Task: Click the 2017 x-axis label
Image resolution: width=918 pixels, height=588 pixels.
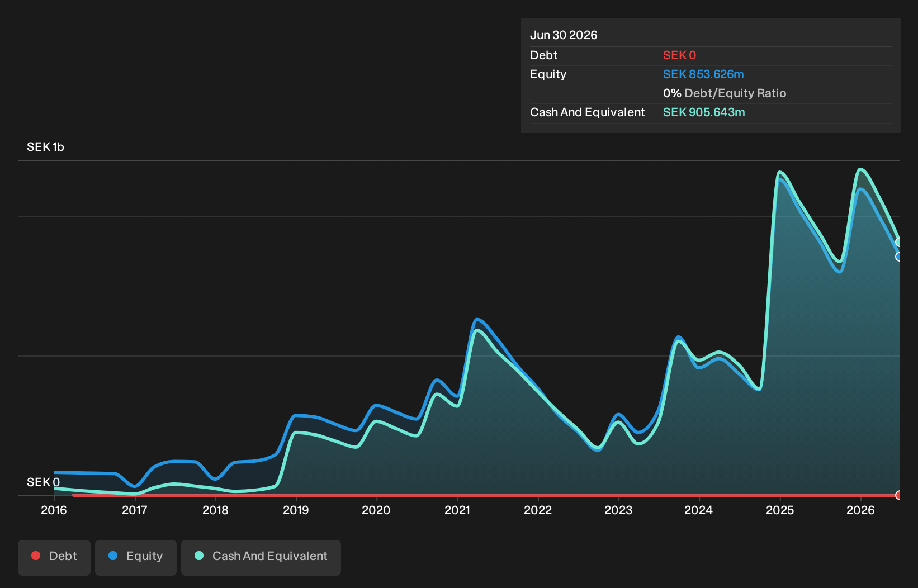Action: 134,510
